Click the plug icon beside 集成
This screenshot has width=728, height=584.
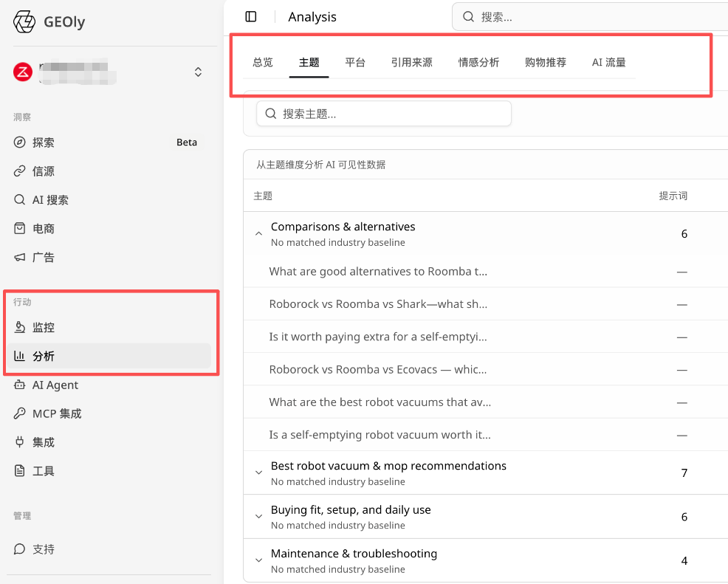pyautogui.click(x=19, y=442)
